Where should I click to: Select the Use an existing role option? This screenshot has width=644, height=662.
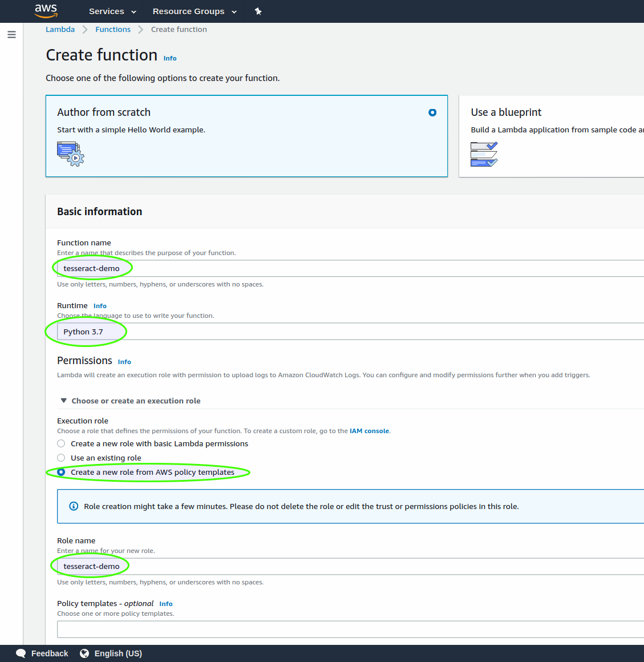pyautogui.click(x=61, y=457)
